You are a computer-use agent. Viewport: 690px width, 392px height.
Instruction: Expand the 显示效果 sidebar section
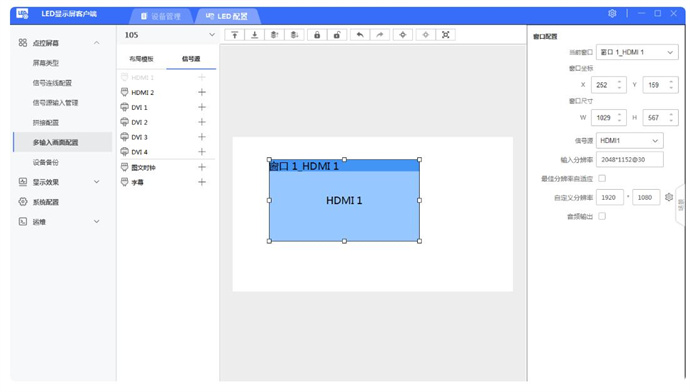tap(96, 182)
